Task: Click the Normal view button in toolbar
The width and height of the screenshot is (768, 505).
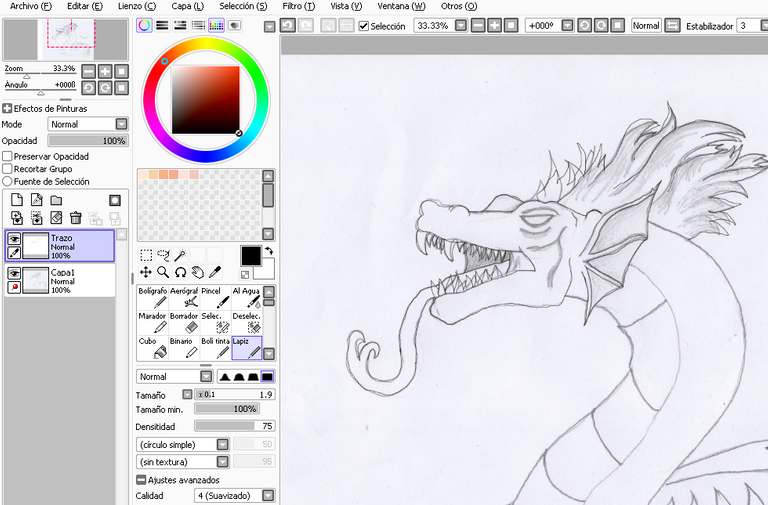Action: click(646, 25)
